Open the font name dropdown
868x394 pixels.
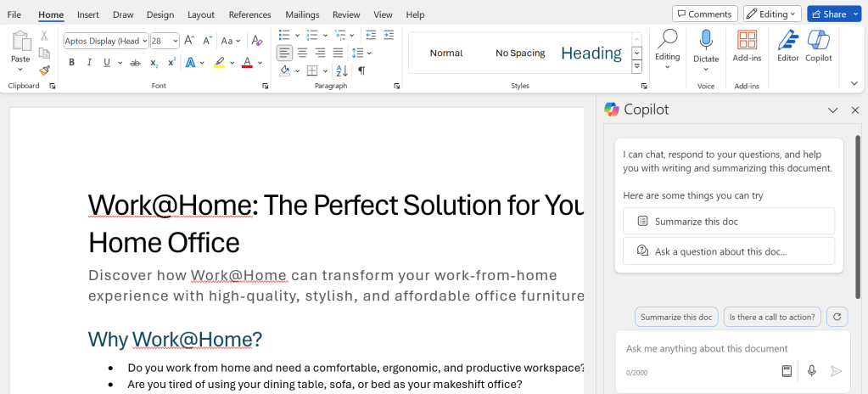144,41
